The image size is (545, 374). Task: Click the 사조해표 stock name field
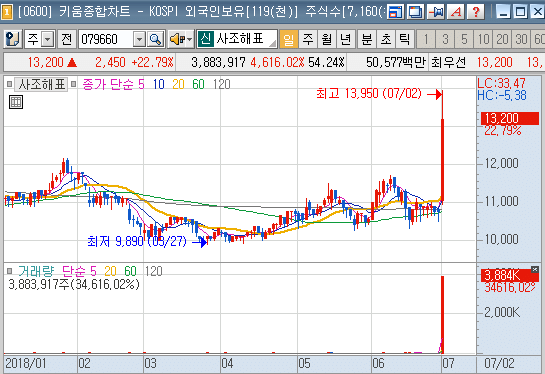point(245,39)
